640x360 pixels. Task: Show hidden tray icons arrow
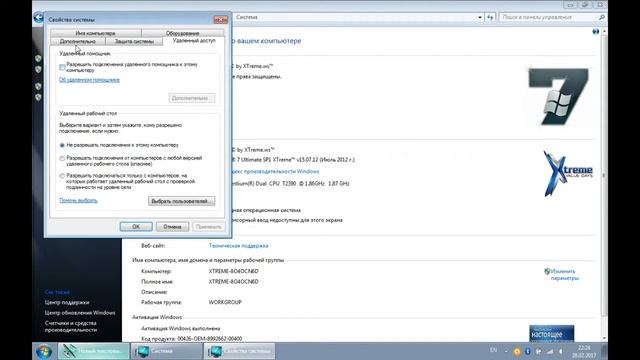tap(507, 351)
